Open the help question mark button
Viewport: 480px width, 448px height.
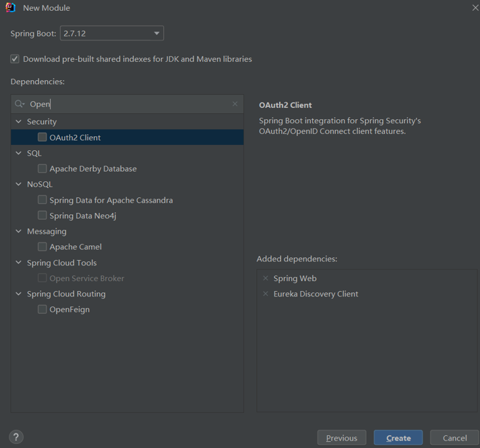click(x=16, y=437)
